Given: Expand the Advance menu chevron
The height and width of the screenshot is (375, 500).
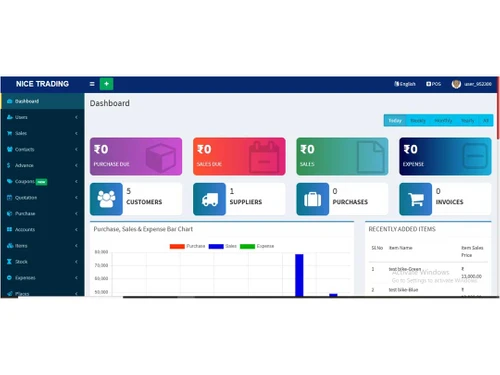Looking at the screenshot, I should [76, 165].
